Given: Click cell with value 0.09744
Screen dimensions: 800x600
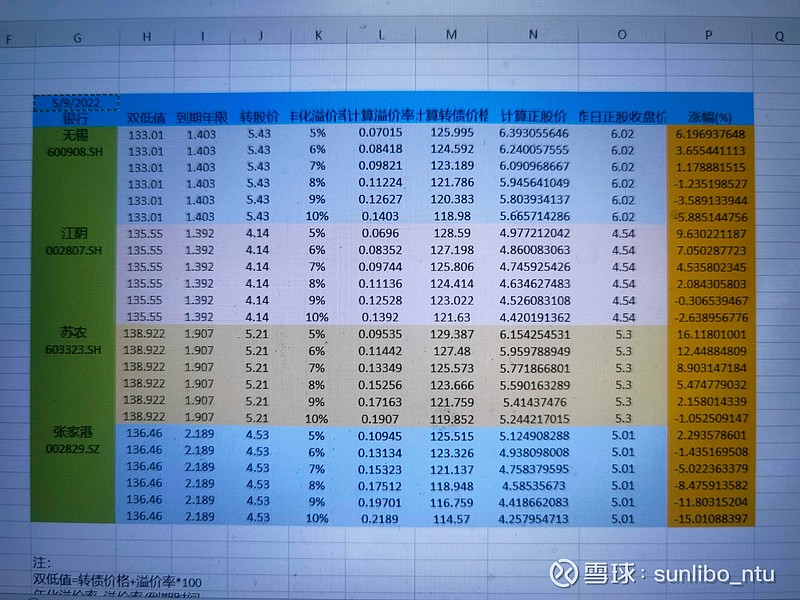Looking at the screenshot, I should [x=380, y=267].
